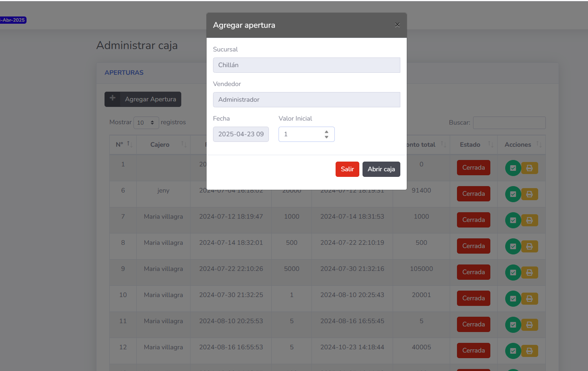Close the Agregar apertura dialog with X

coord(397,25)
